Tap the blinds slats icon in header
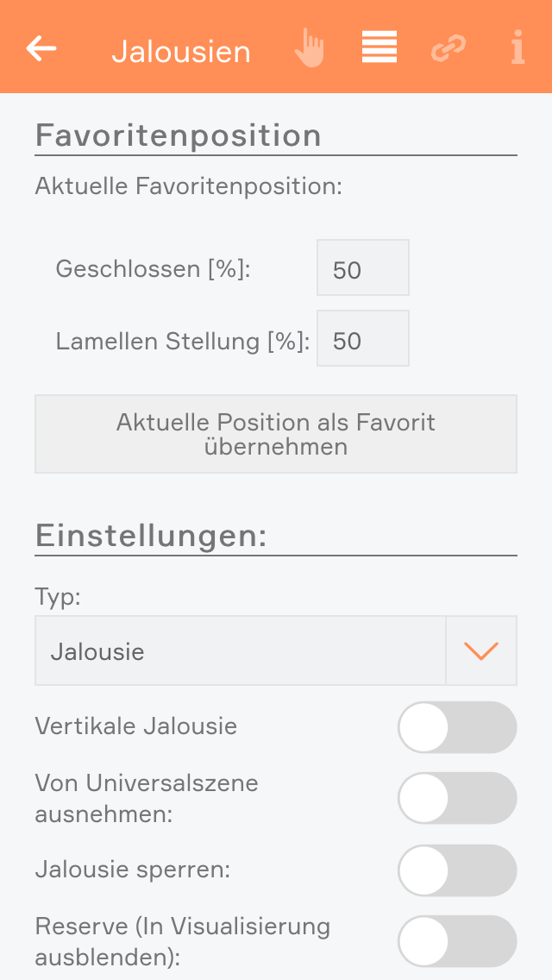 (x=379, y=47)
